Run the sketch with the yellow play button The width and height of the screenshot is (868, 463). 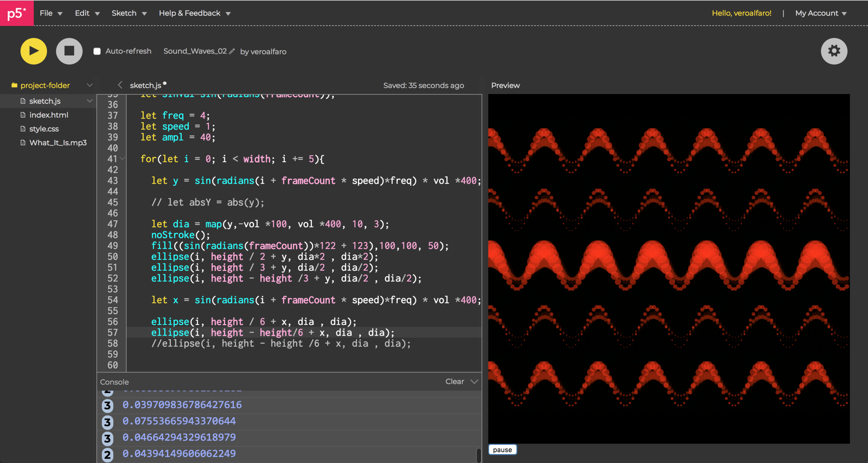[x=34, y=51]
